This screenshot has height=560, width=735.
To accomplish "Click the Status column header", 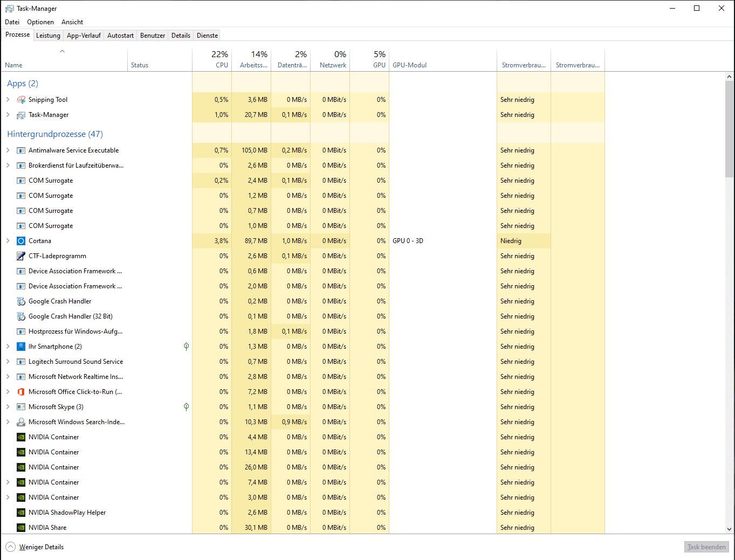I will point(160,60).
